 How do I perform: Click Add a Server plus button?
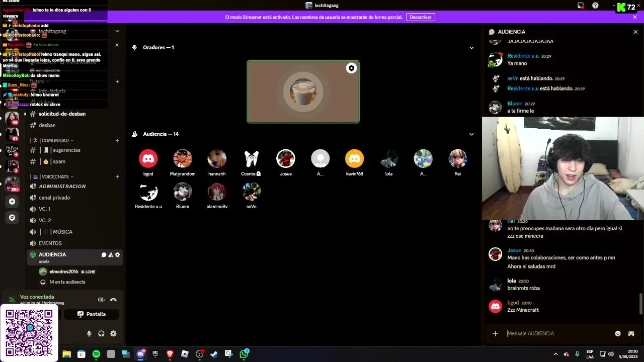point(12,202)
